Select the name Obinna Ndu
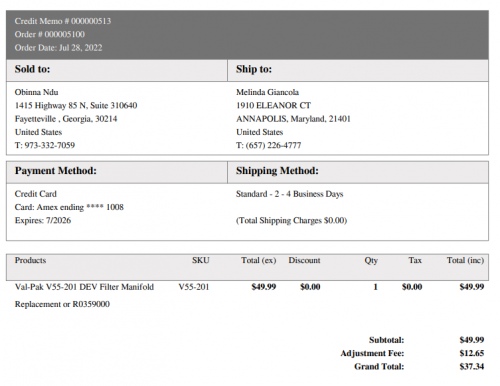The width and height of the screenshot is (500, 386). tap(36, 92)
